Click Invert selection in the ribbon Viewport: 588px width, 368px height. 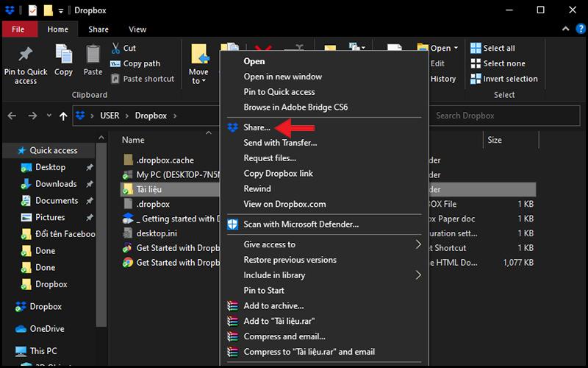504,79
